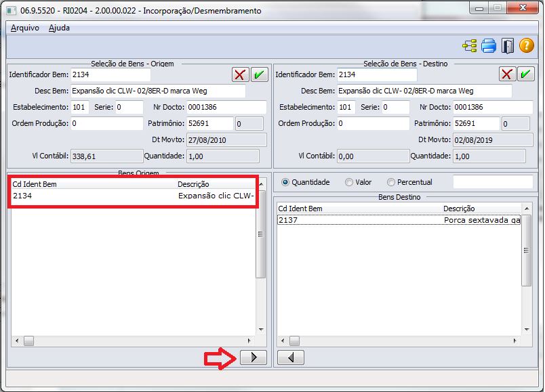Select the Quantidade radio option
This screenshot has width=545, height=392.
(285, 182)
